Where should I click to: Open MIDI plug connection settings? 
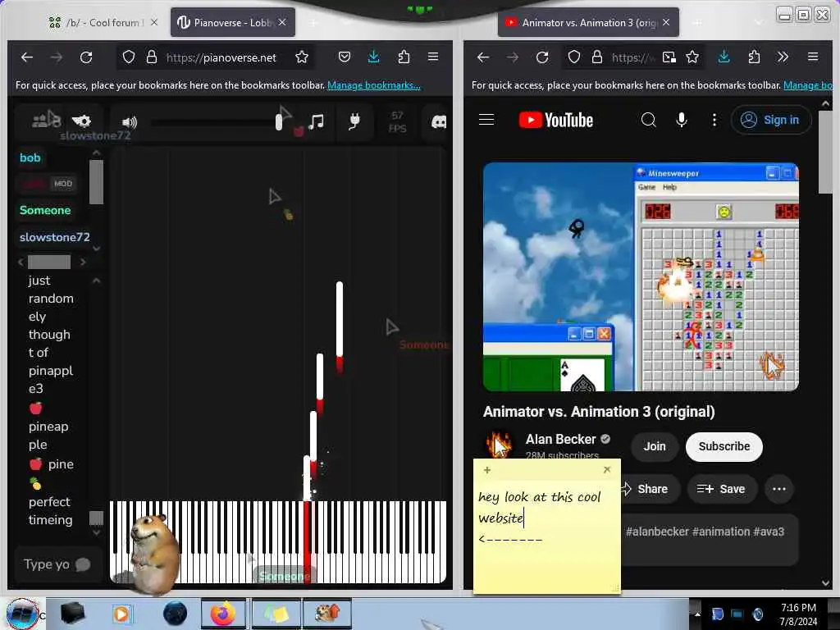pos(354,121)
